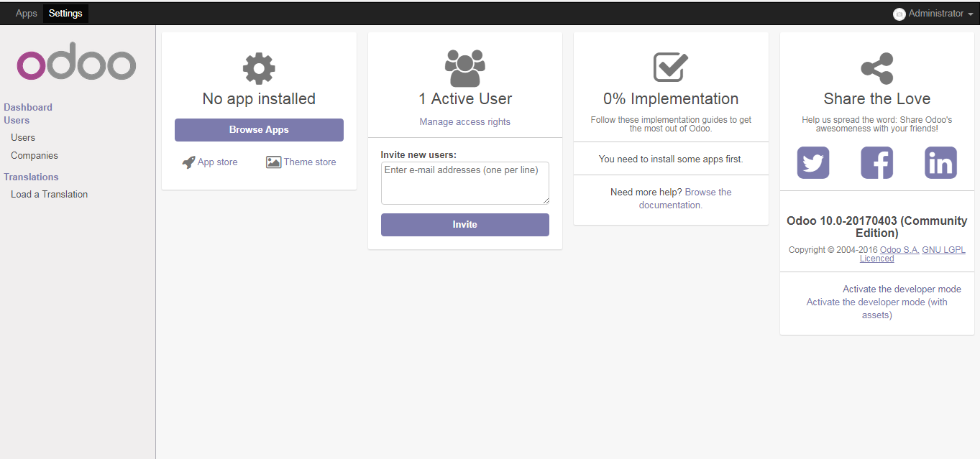Click the user group icon above 1 Active User
The image size is (980, 459).
point(464,68)
